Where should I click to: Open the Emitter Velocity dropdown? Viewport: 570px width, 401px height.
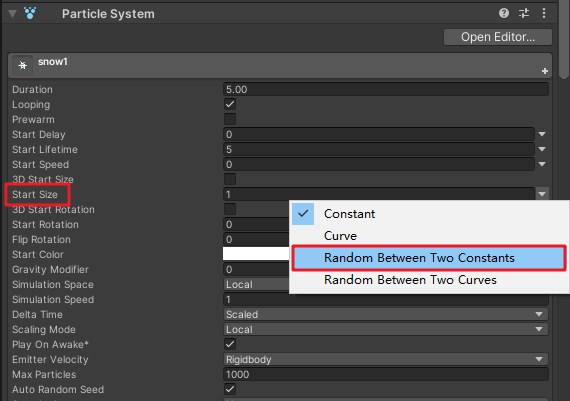[x=386, y=359]
